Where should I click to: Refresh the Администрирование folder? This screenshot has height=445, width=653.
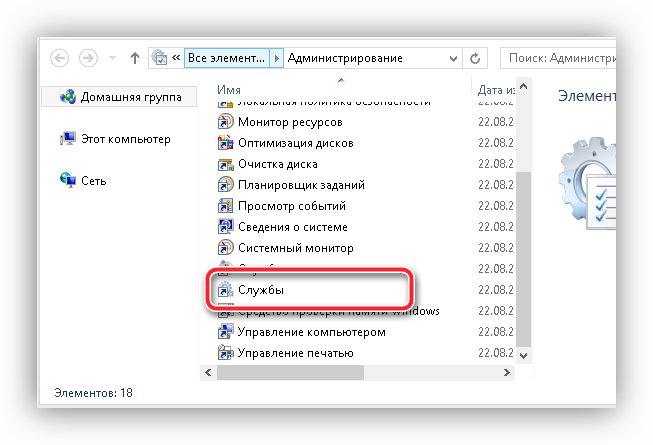(x=475, y=58)
